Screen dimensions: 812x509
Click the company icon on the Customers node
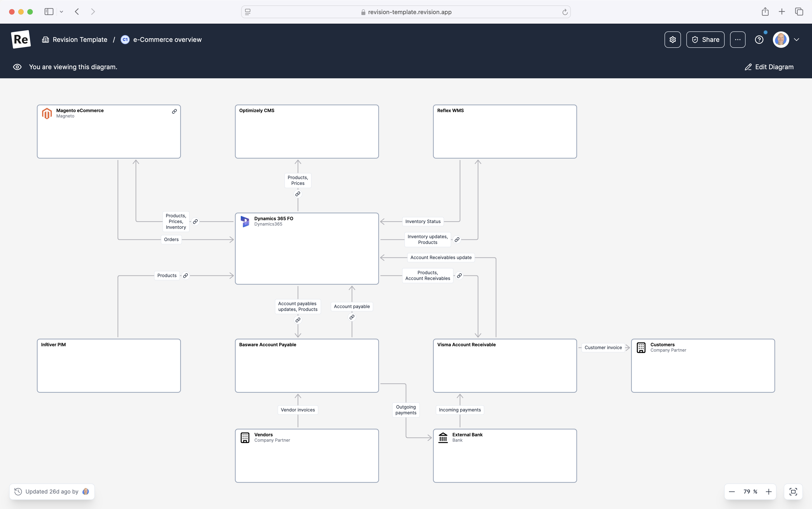641,347
